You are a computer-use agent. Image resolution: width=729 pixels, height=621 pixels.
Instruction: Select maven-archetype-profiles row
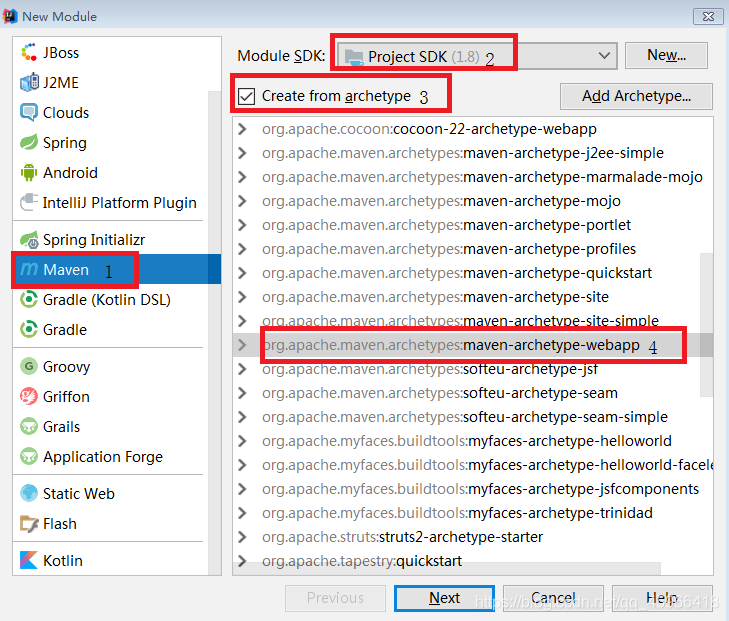[472, 249]
